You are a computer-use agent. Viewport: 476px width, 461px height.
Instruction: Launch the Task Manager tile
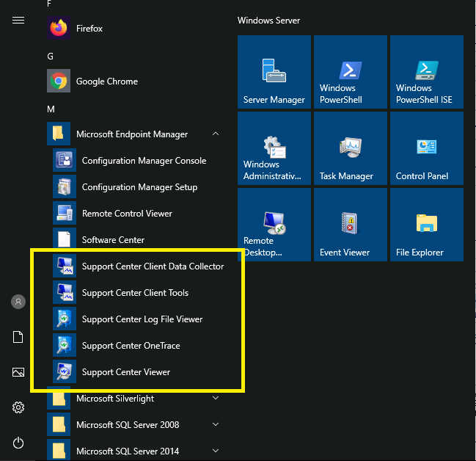click(351, 148)
